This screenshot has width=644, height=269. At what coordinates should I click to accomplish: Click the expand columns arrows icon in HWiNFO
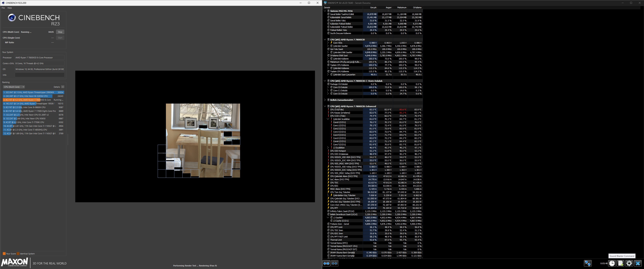326,263
